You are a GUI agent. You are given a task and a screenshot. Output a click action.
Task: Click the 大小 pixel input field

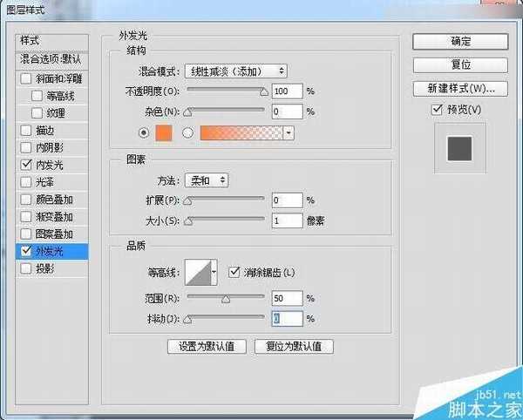pyautogui.click(x=286, y=221)
